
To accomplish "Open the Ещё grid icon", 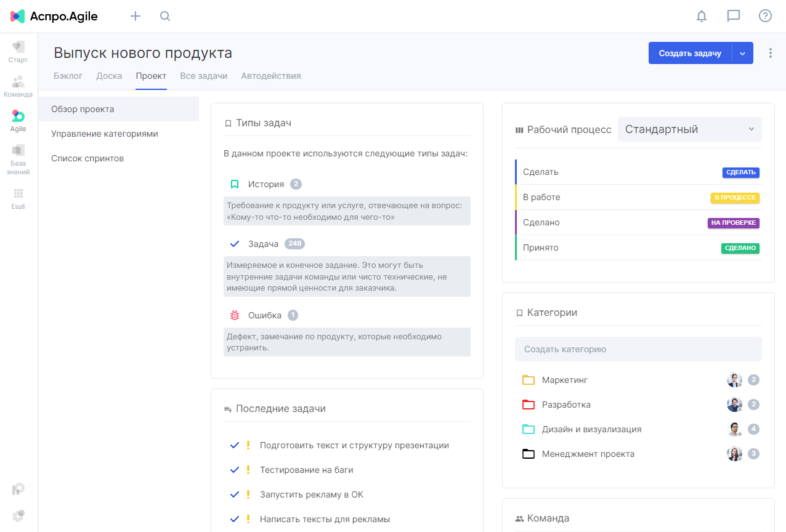I will [18, 199].
